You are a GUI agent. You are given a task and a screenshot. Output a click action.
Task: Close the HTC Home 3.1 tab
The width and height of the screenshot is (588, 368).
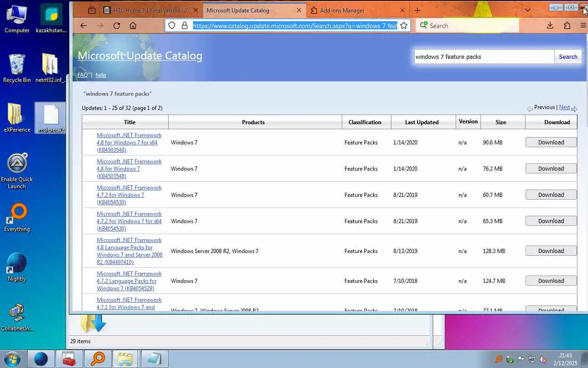click(196, 10)
